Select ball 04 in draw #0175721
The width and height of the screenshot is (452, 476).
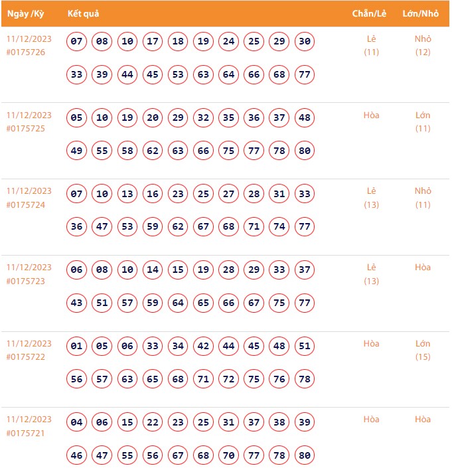click(77, 422)
